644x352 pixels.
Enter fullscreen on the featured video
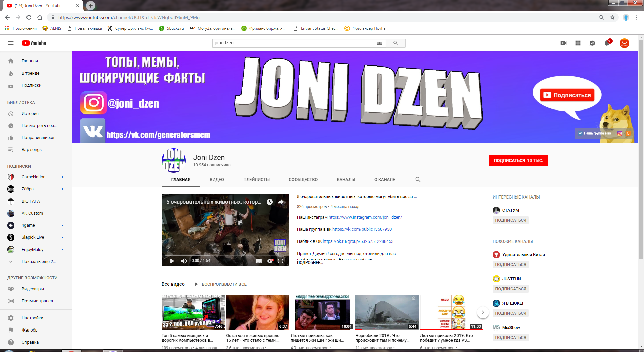coord(281,261)
